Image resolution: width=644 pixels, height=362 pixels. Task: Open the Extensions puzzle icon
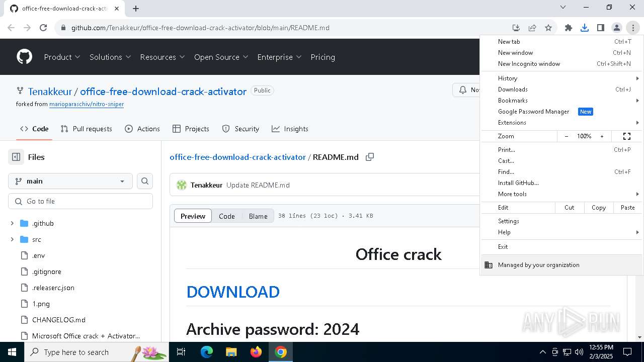[569, 28]
